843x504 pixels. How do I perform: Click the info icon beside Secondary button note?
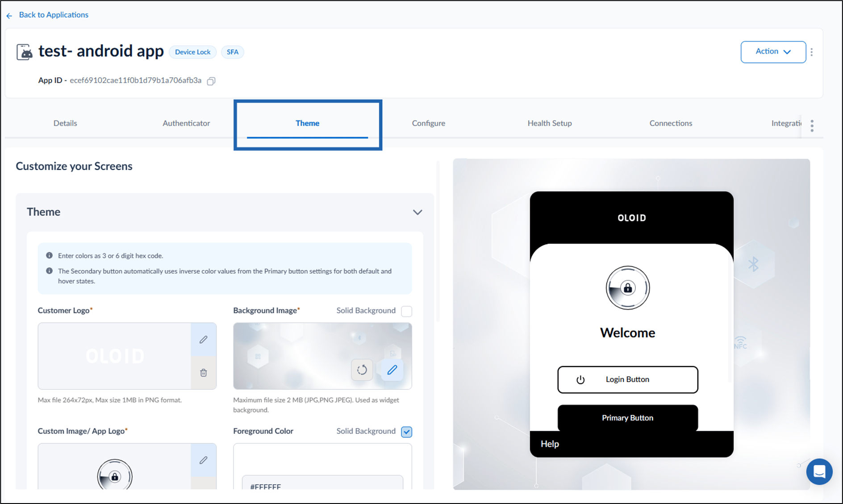pyautogui.click(x=49, y=271)
